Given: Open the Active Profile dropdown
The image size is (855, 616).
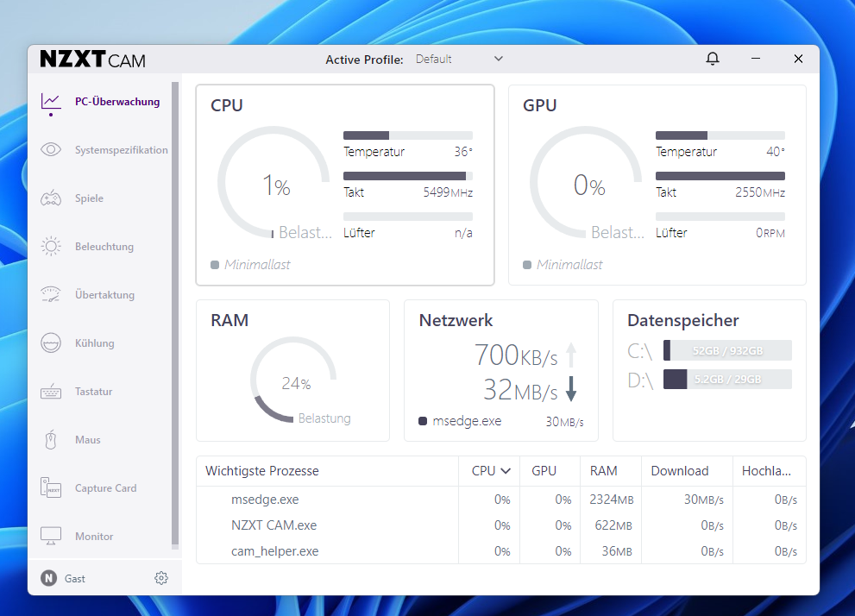Looking at the screenshot, I should 459,59.
